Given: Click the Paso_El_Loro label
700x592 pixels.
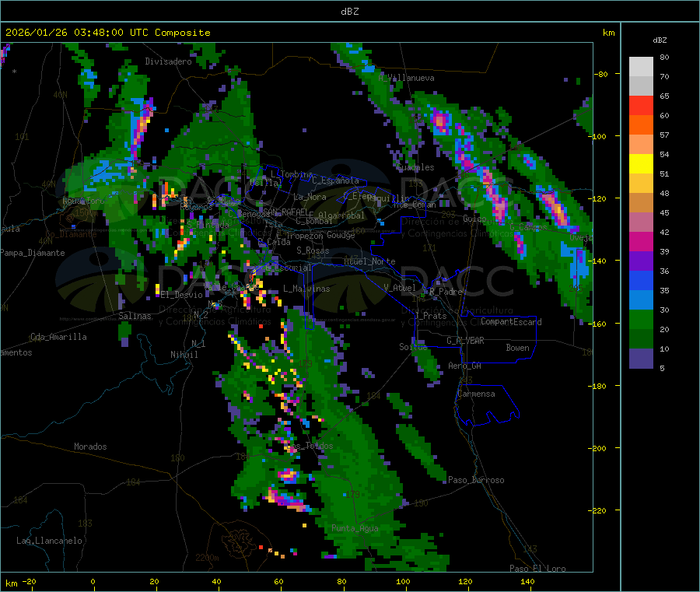Looking at the screenshot, I should (x=537, y=569).
